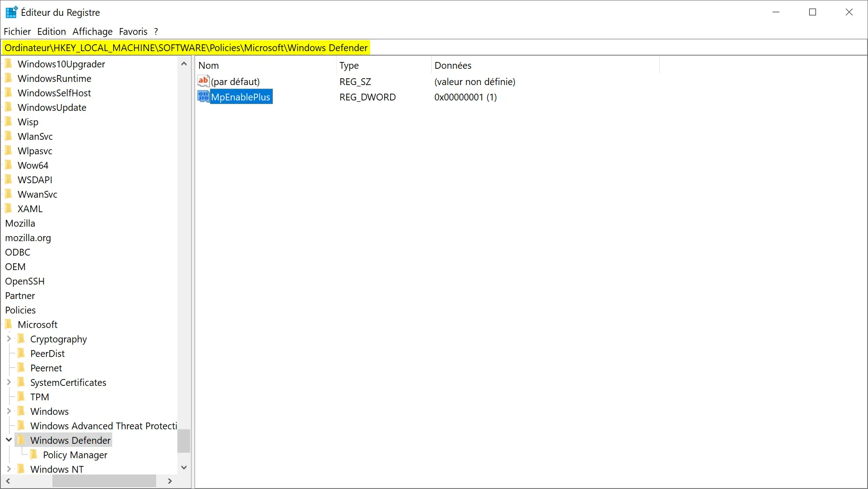
Task: Open the Favoris menu
Action: click(x=133, y=32)
